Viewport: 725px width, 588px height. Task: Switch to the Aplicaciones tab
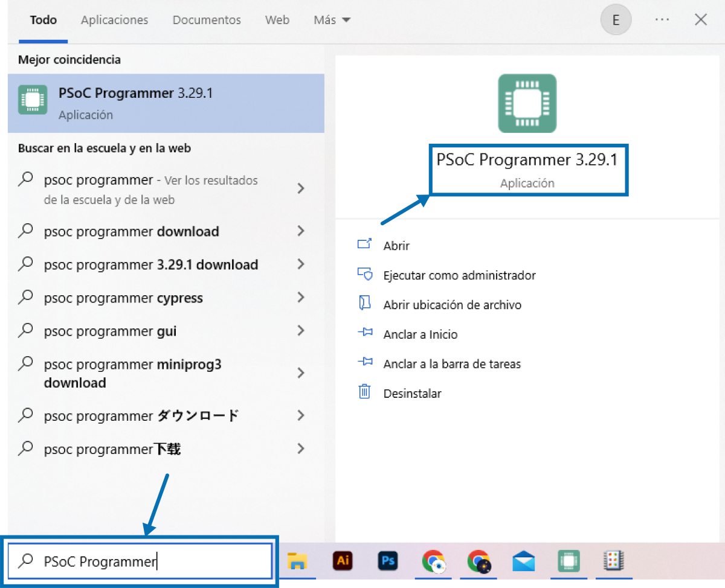point(114,20)
